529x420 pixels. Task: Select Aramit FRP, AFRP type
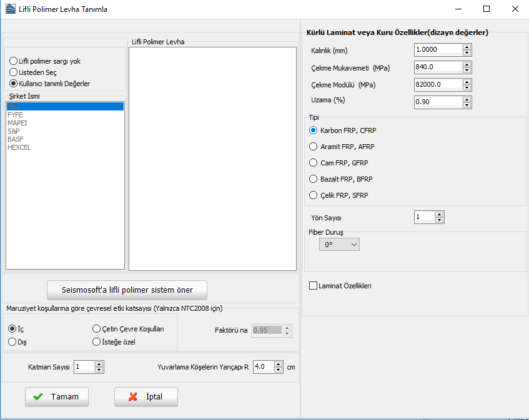314,147
